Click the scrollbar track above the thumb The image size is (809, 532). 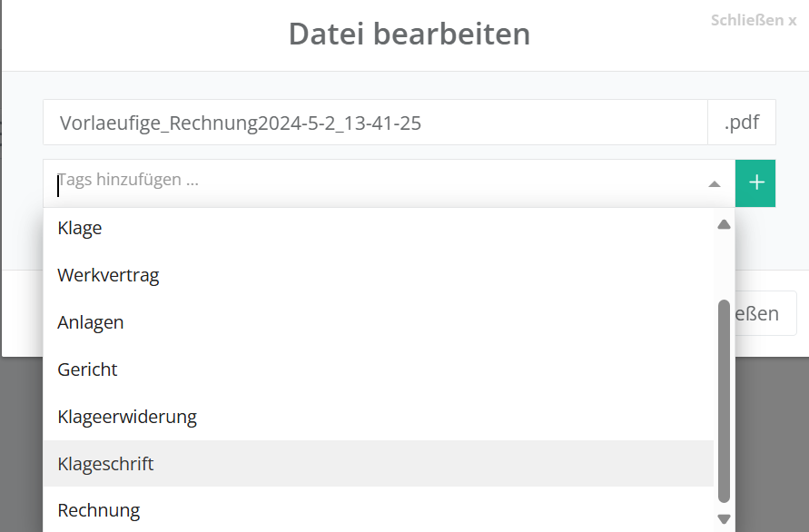[724, 268]
